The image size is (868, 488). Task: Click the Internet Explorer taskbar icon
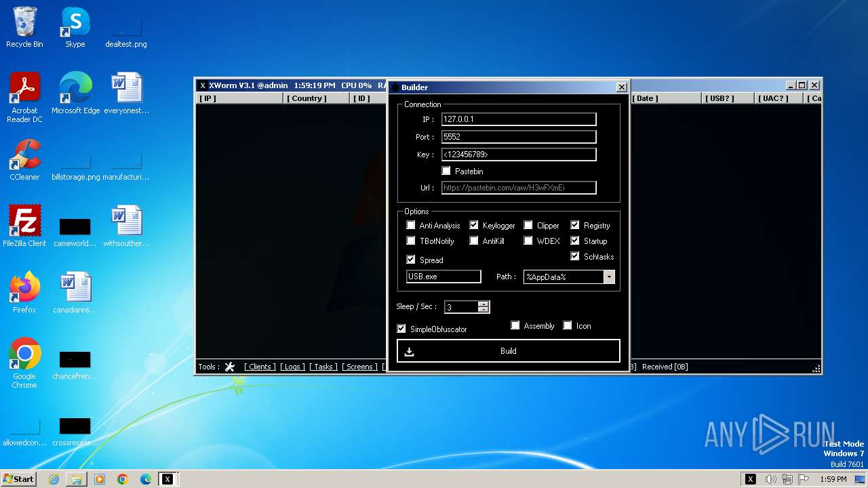tap(54, 479)
